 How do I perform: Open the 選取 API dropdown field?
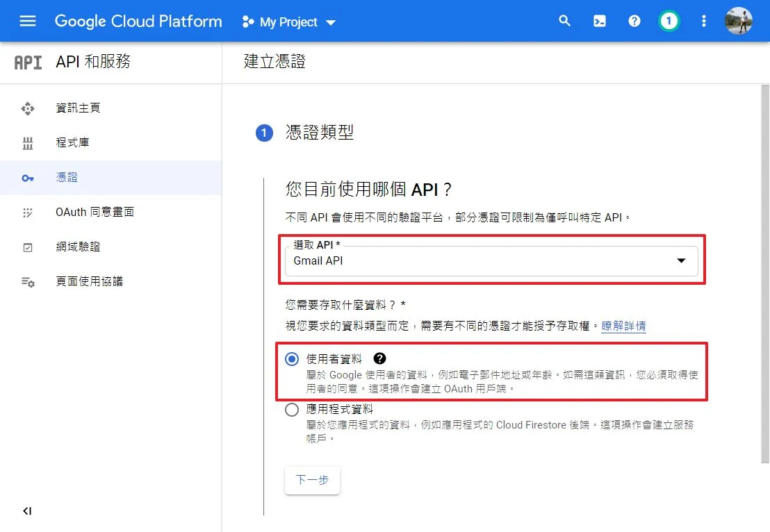tap(491, 260)
